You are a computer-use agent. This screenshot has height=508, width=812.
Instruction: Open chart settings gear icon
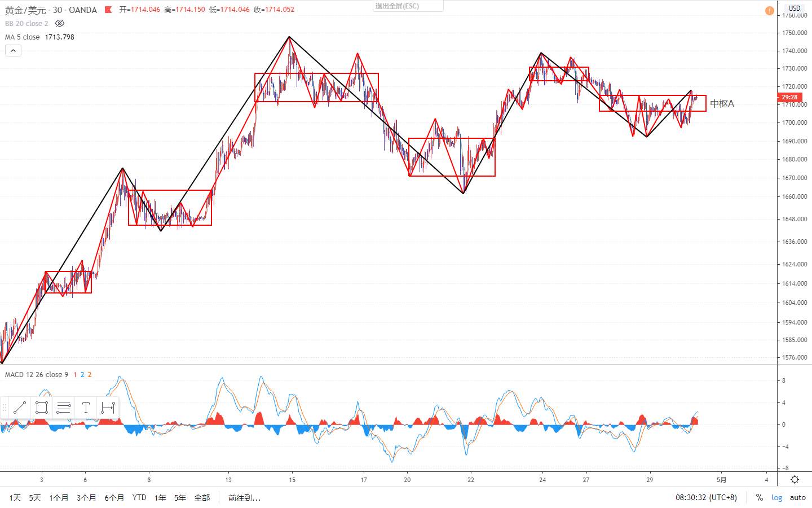point(795,480)
